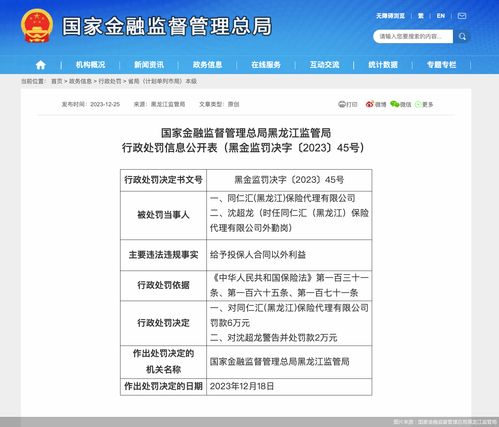Click the 无障碍浏览 accessibility link
Screen dimensions: 499x427
pyautogui.click(x=390, y=16)
